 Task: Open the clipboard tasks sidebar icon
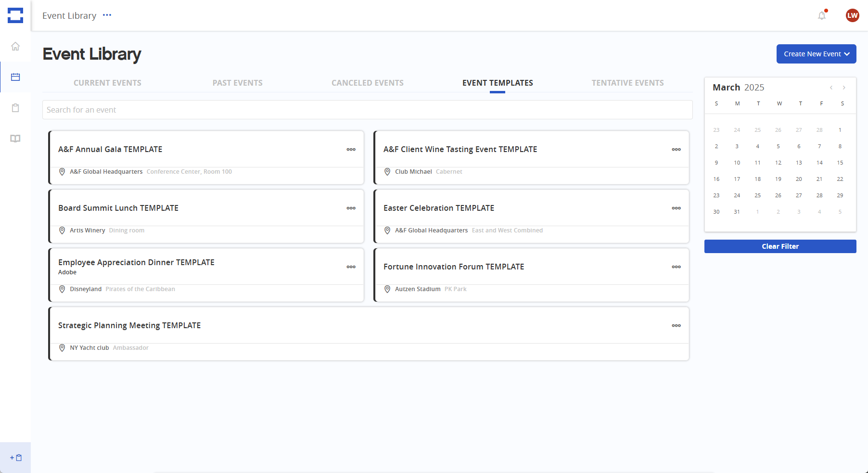tap(15, 108)
